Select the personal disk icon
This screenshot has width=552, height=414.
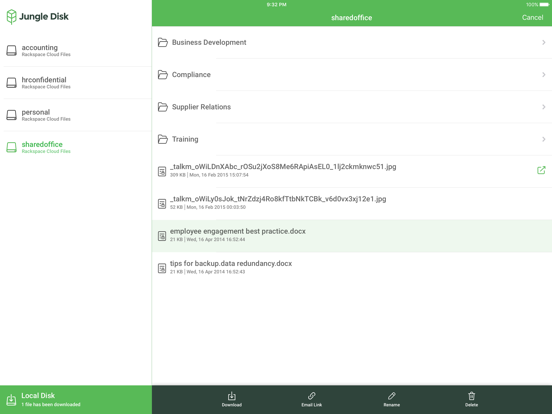11,115
